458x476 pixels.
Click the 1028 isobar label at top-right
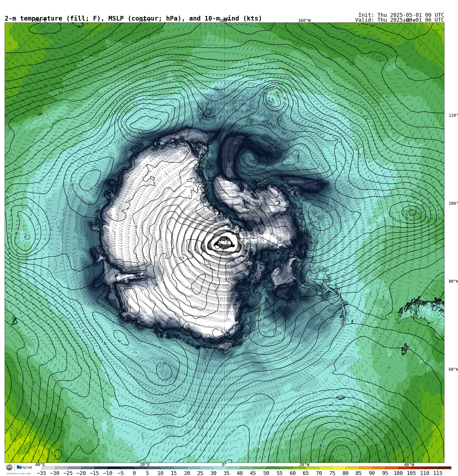pyautogui.click(x=372, y=26)
